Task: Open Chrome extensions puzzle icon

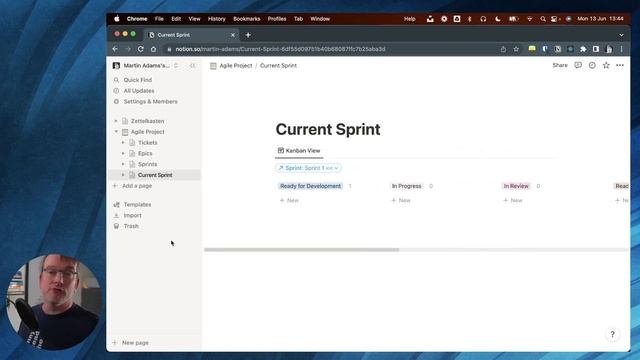Action: [583, 49]
